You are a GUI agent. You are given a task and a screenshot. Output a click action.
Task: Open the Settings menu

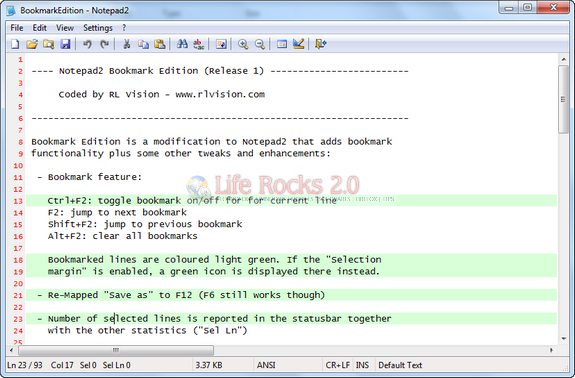[x=98, y=28]
